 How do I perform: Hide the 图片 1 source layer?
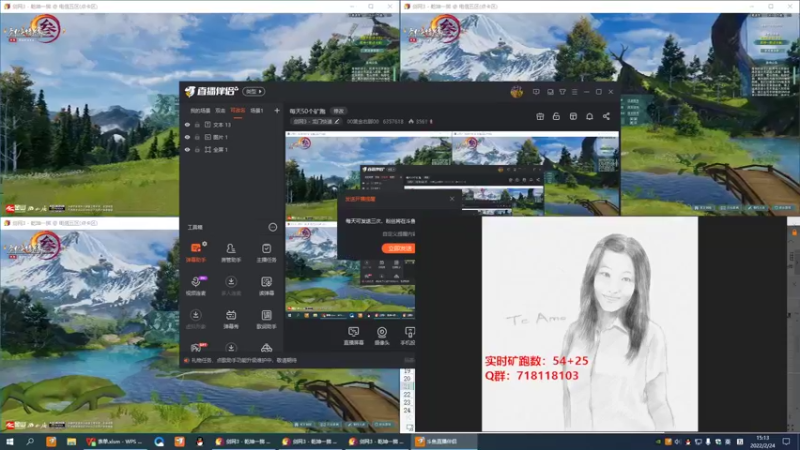coord(187,137)
